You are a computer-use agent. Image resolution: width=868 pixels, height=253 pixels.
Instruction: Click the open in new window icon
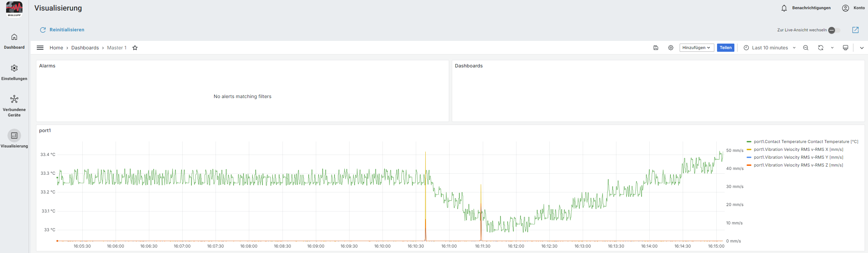point(855,30)
